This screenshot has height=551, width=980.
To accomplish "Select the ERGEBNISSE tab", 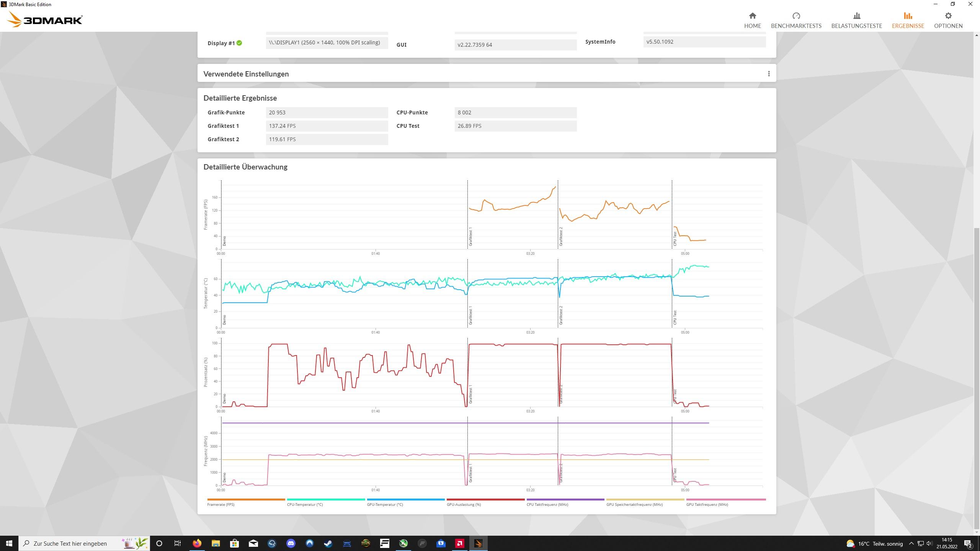I will pos(908,20).
